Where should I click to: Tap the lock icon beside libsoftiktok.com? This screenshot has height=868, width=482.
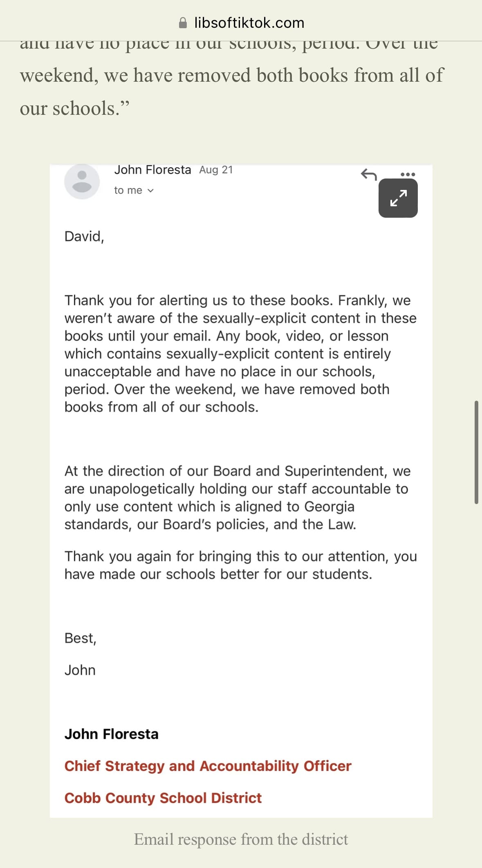(183, 23)
